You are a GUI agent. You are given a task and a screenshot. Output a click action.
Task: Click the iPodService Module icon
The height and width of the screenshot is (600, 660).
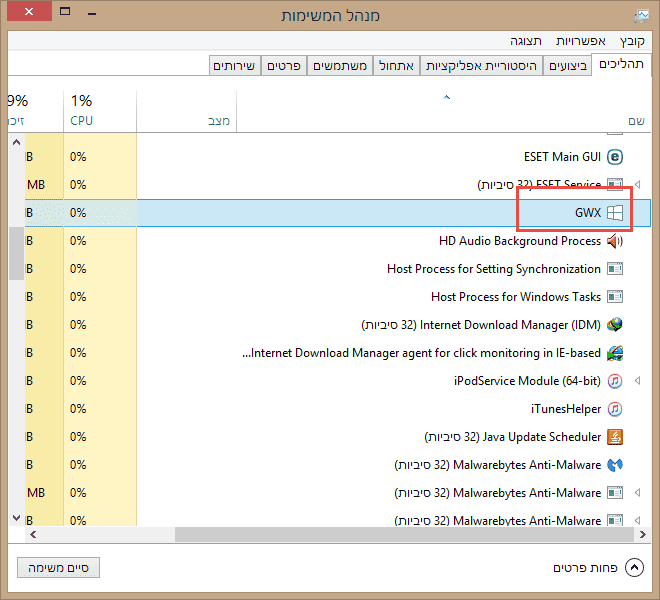[615, 381]
